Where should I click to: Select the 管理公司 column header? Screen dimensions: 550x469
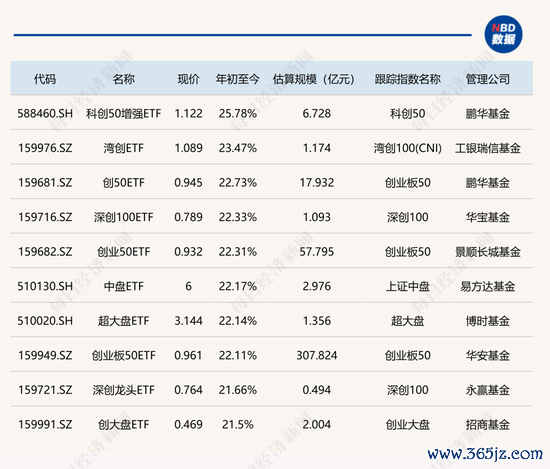tap(488, 79)
